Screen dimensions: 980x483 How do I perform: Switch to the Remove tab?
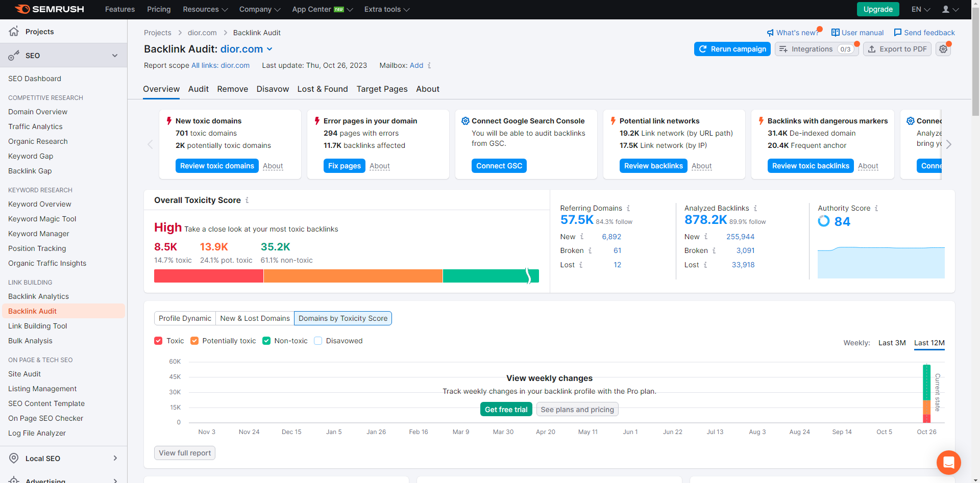pos(232,89)
